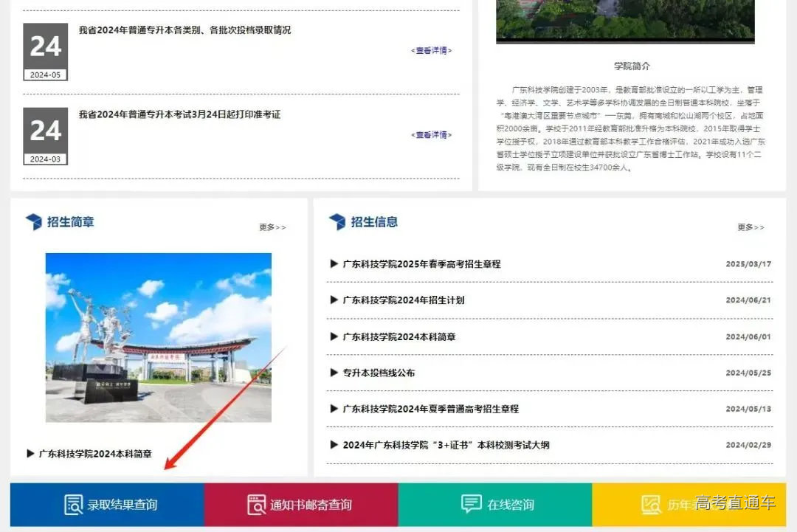797x532 pixels.
Task: Click 查看详情 for the 投档录取情况 news
Action: 431,51
